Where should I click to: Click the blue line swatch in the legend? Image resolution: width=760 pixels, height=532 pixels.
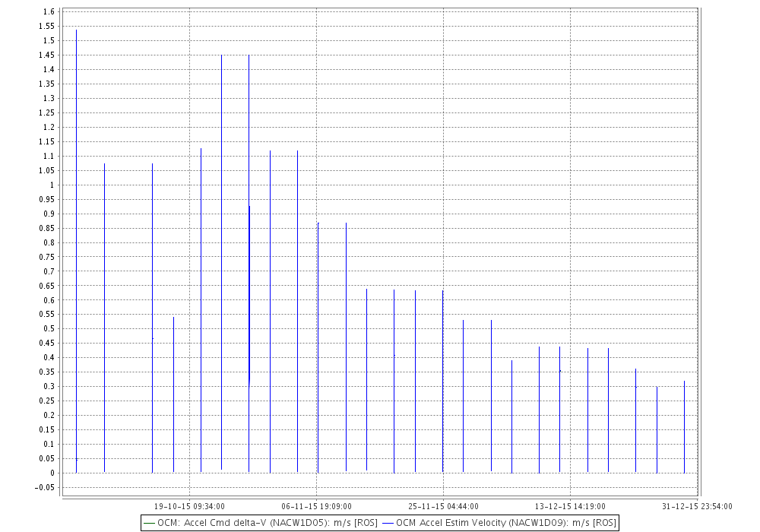pos(388,524)
